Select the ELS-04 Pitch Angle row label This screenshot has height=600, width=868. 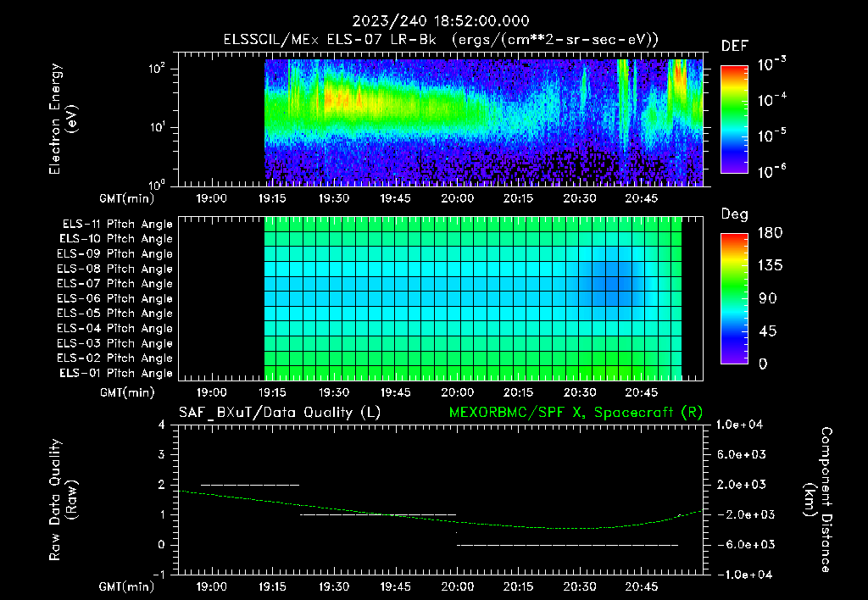point(114,328)
